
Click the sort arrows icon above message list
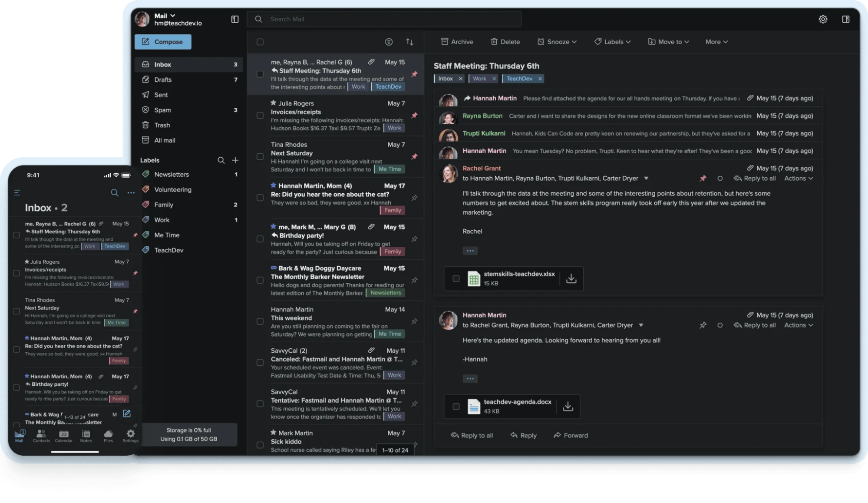pyautogui.click(x=409, y=42)
